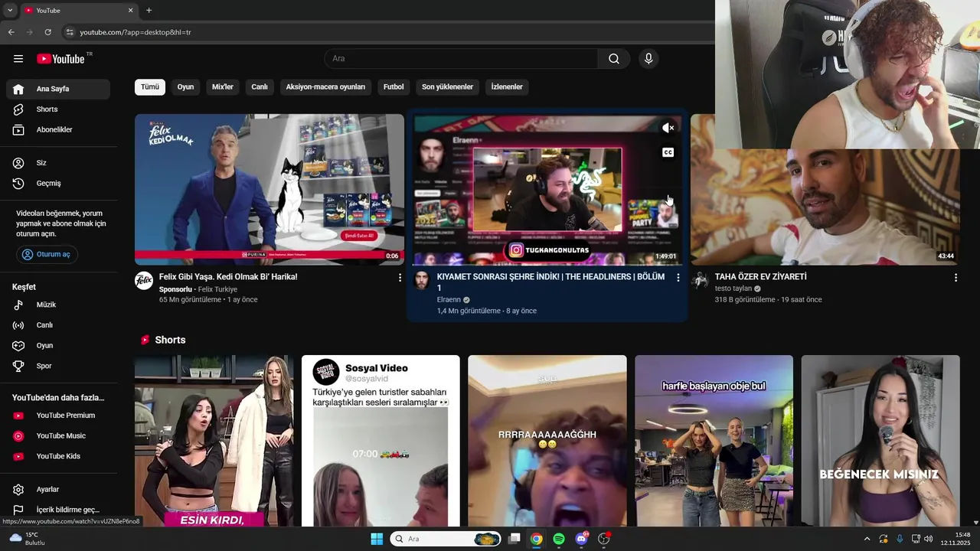Click the search magnifier button
This screenshot has height=551, width=980.
point(614,59)
